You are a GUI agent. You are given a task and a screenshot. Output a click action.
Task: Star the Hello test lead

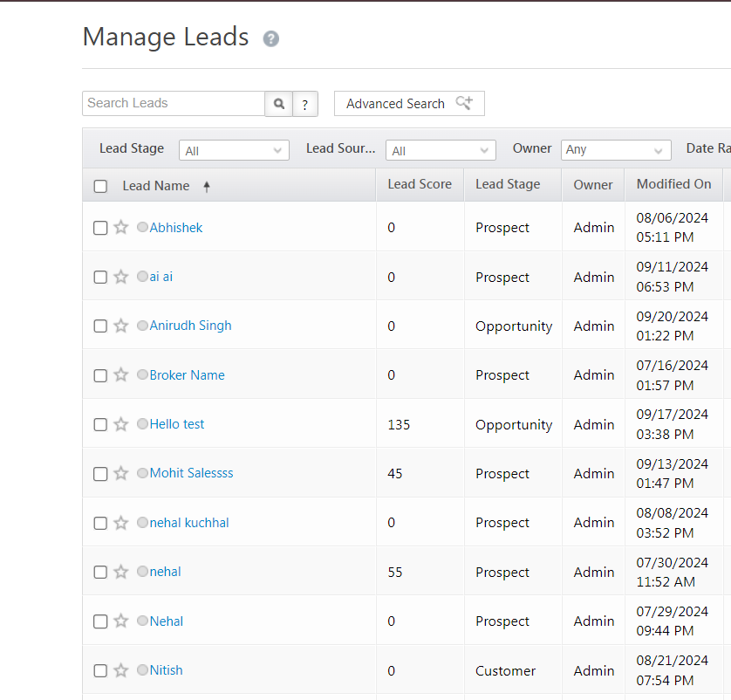(x=121, y=424)
